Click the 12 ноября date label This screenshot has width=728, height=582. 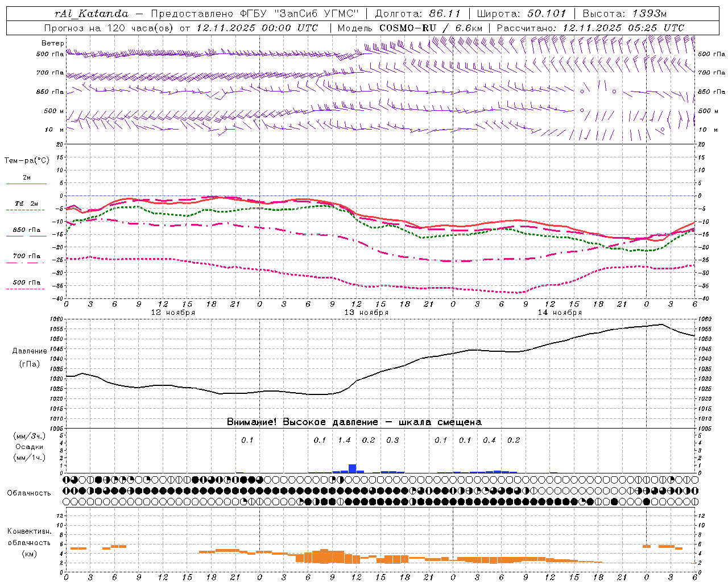pos(173,313)
